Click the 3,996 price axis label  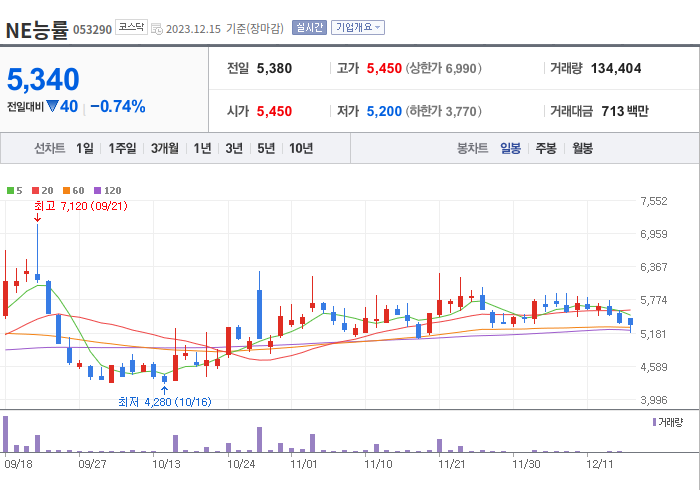click(x=654, y=400)
